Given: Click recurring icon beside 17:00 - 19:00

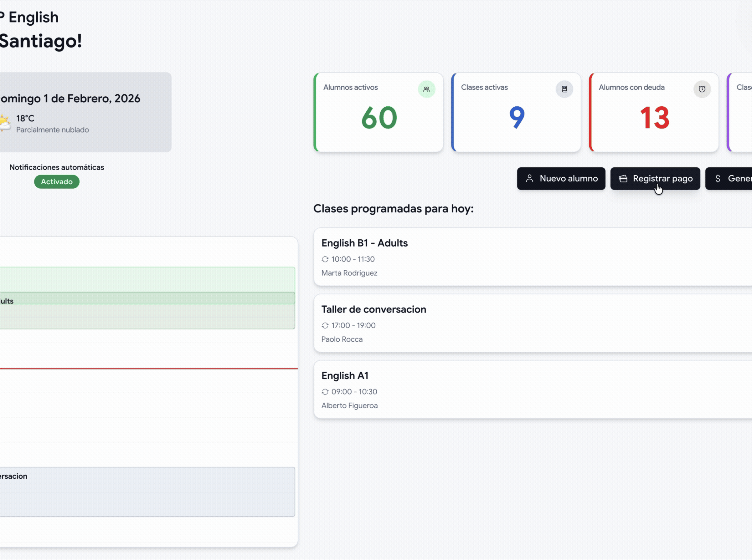Looking at the screenshot, I should (x=325, y=325).
